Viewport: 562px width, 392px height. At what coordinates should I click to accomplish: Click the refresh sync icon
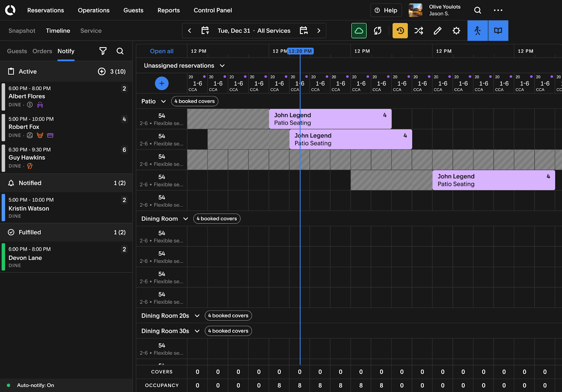pos(378,31)
